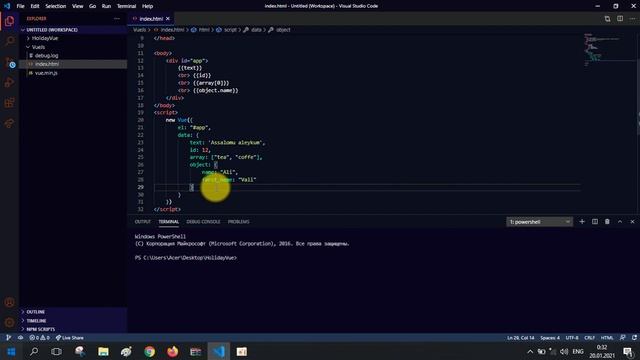Open Firefox from taskbar
This screenshot has height=360, width=640.
click(x=173, y=351)
